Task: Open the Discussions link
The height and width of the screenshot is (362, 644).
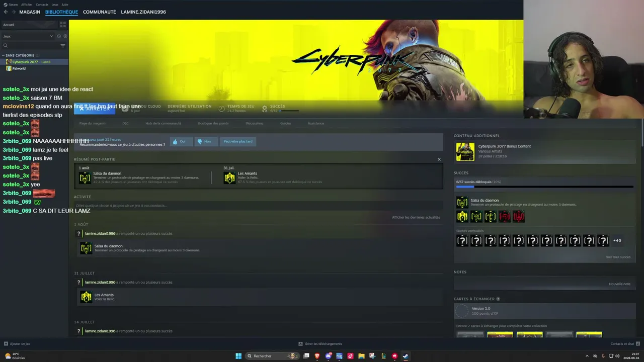Action: tap(255, 123)
